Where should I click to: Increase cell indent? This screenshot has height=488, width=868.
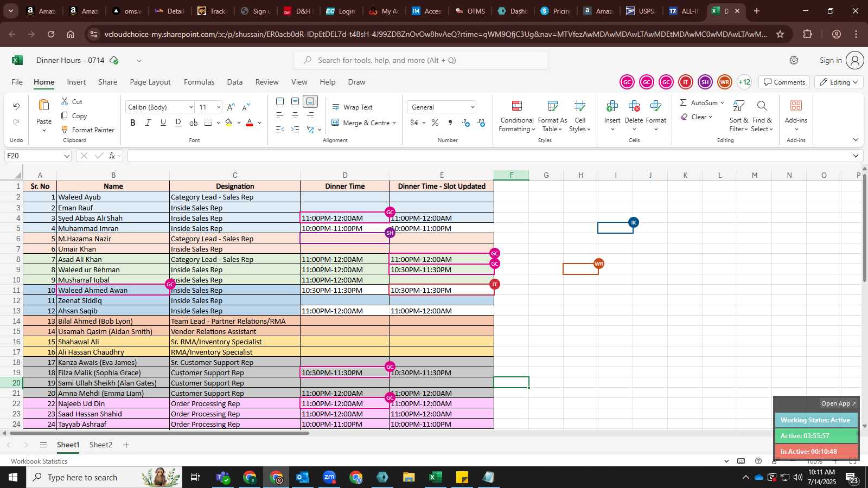295,130
